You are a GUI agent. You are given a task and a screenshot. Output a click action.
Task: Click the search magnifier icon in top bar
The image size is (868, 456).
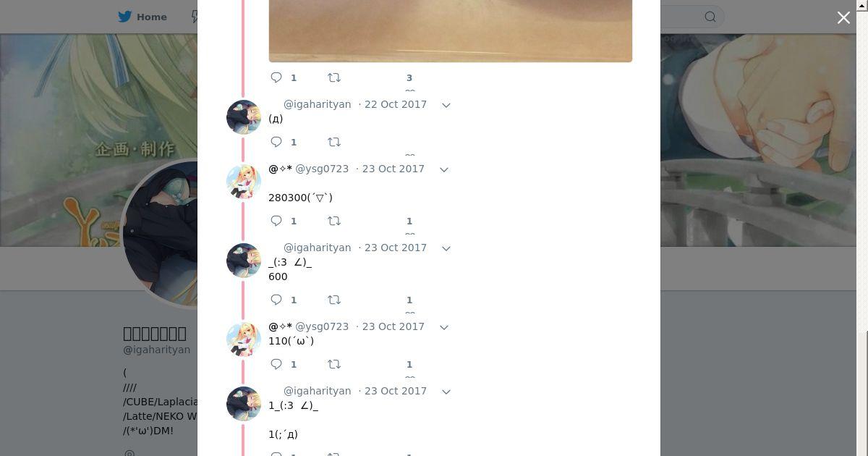710,17
